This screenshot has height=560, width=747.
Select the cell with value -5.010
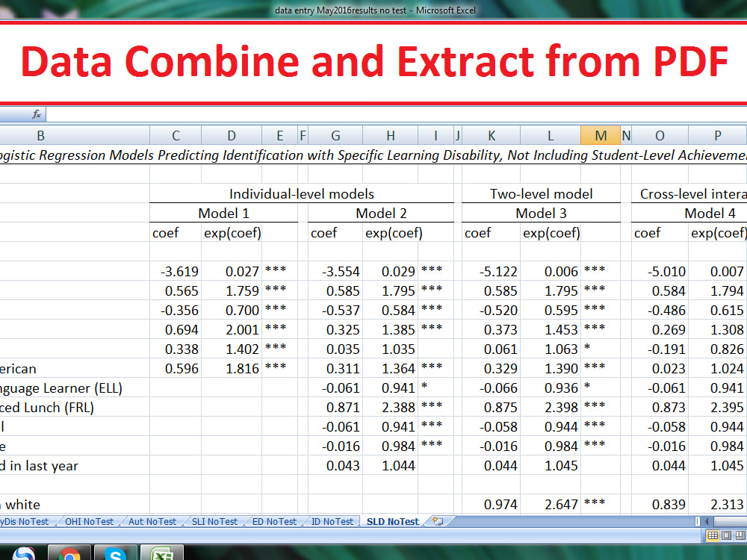(x=660, y=272)
